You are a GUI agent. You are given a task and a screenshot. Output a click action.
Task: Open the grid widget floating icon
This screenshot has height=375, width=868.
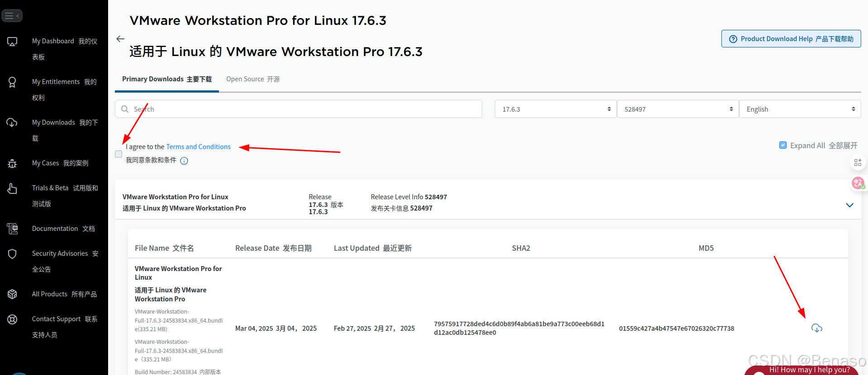pos(858,163)
